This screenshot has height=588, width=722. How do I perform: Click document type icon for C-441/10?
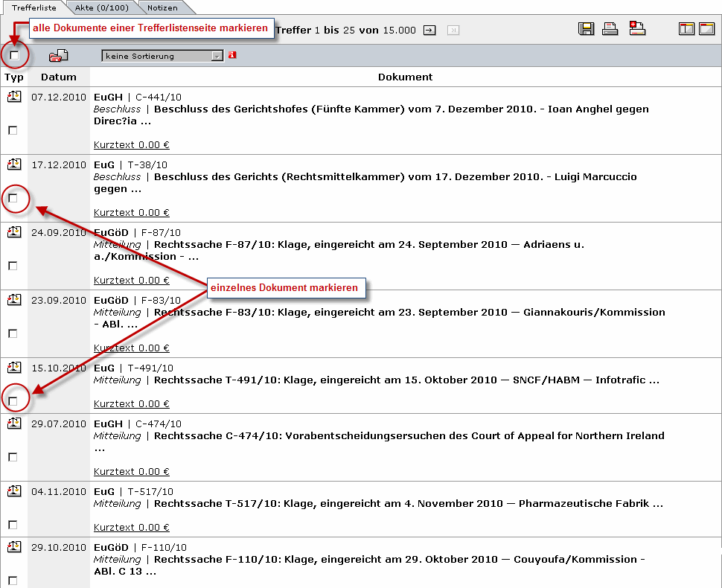pyautogui.click(x=14, y=97)
